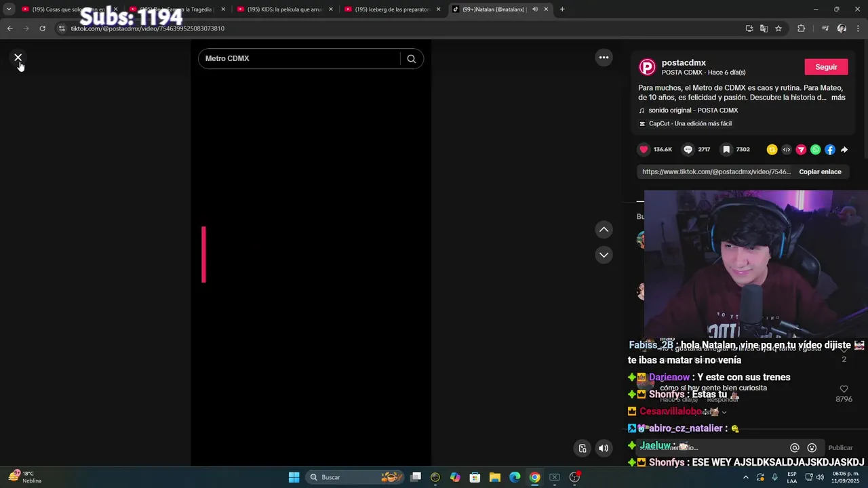Open Windows Start menu

[x=294, y=477]
